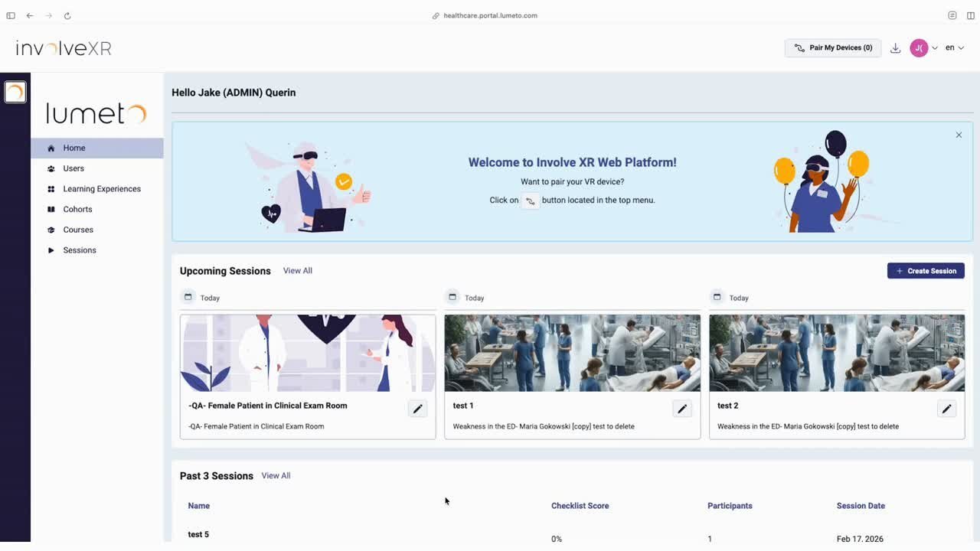
Task: Click View All next to Upcoming Sessions
Action: pos(298,271)
